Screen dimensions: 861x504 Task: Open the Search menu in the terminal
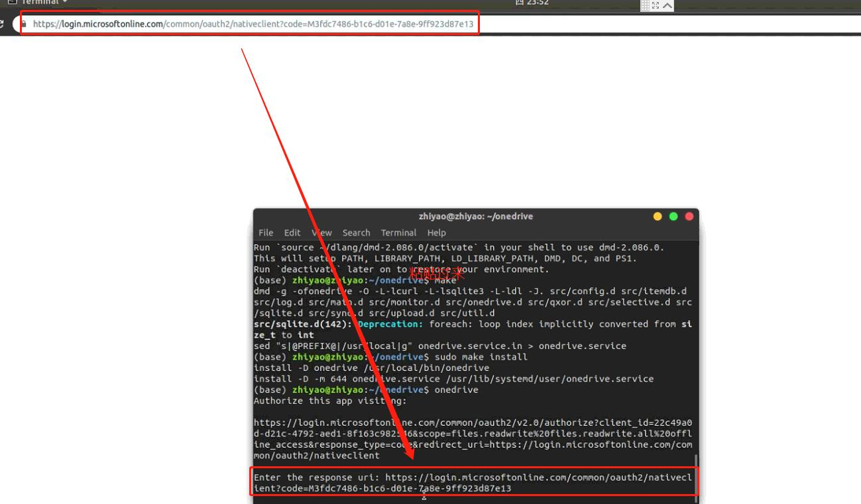[x=356, y=232]
